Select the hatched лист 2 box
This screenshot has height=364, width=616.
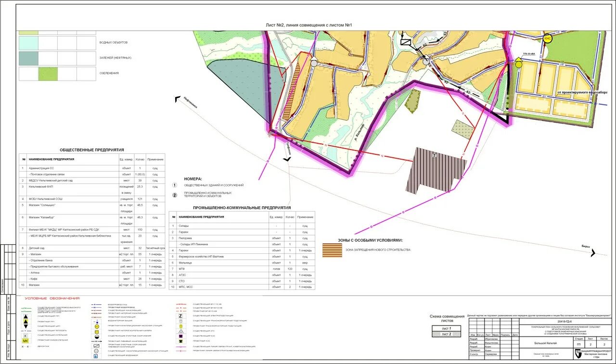447,334
